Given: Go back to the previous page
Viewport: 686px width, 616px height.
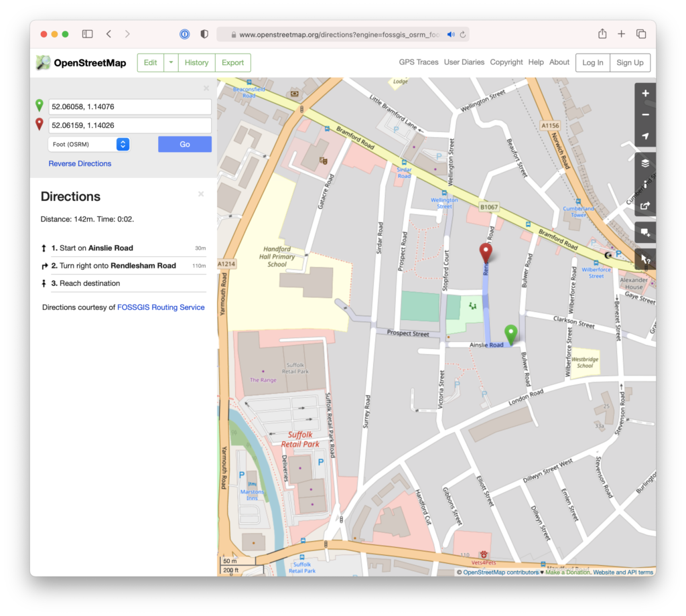Looking at the screenshot, I should tap(109, 34).
